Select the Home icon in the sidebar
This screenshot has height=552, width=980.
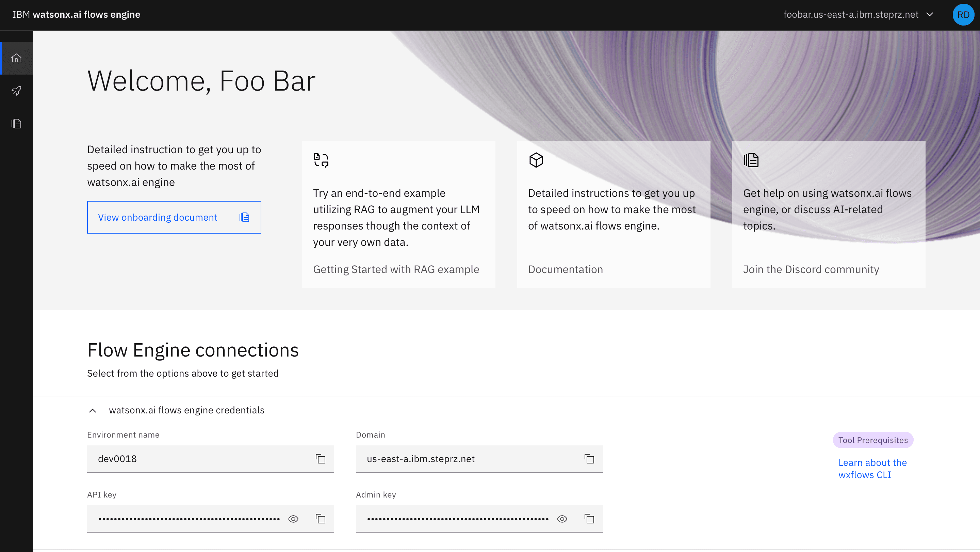[16, 58]
